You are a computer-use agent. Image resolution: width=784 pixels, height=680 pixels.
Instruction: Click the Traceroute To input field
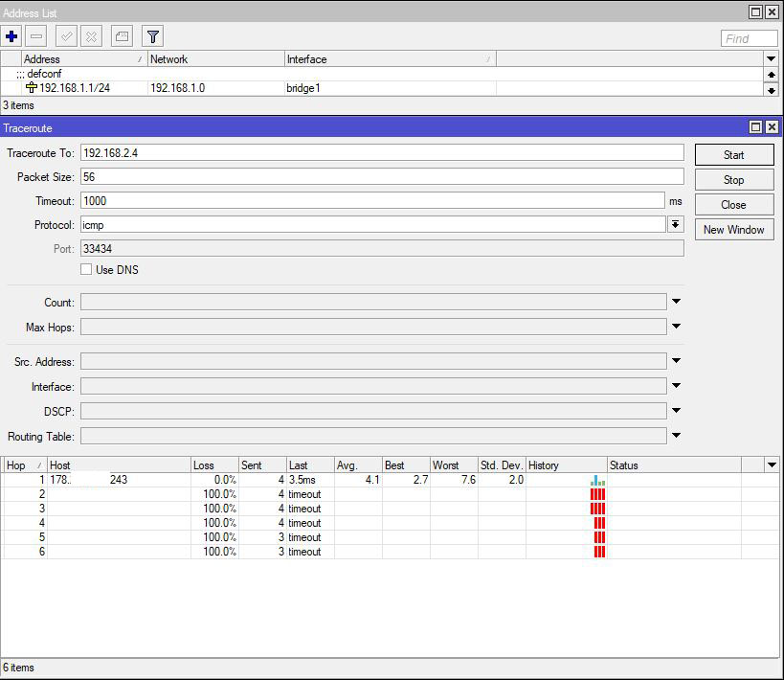(x=383, y=152)
